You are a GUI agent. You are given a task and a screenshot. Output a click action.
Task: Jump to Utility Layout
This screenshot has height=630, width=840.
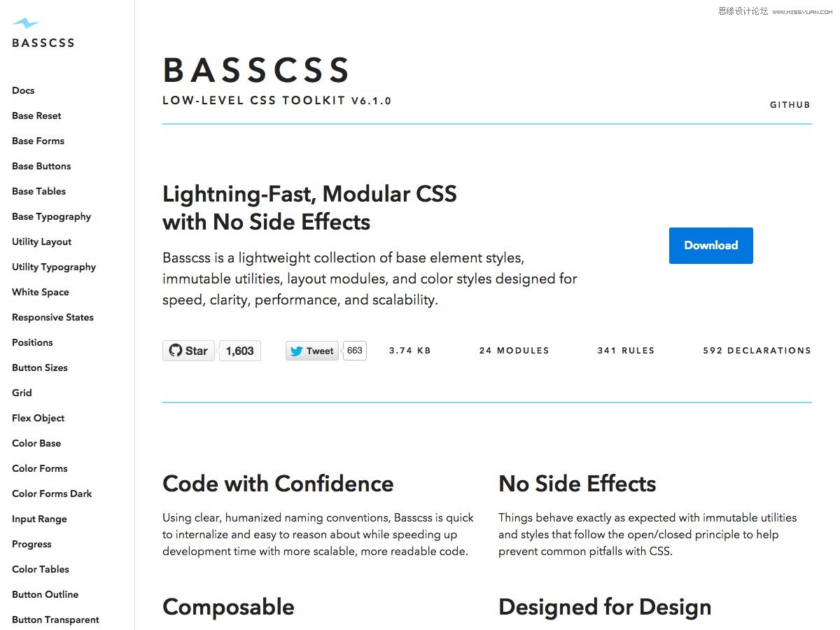coord(41,241)
